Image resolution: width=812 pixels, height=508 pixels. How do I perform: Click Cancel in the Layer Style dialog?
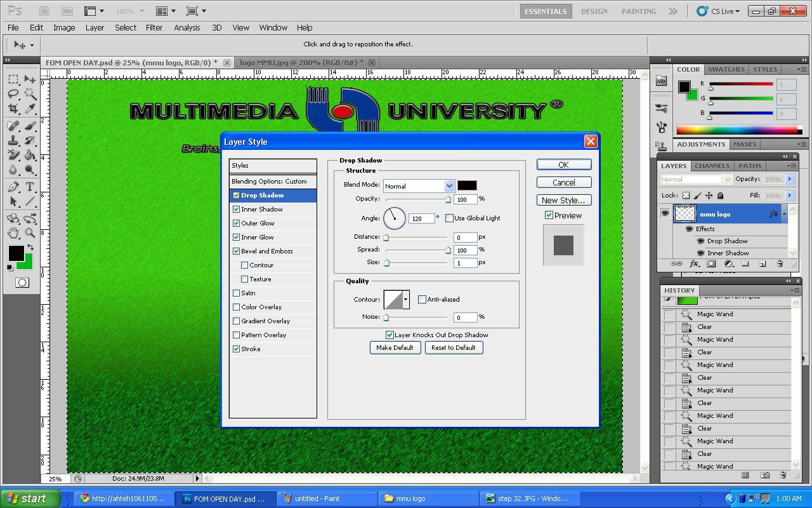tap(563, 182)
